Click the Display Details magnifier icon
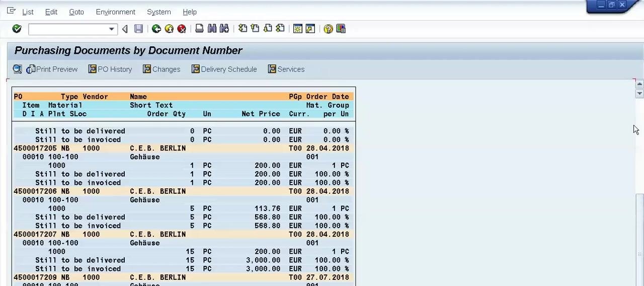 click(18, 69)
